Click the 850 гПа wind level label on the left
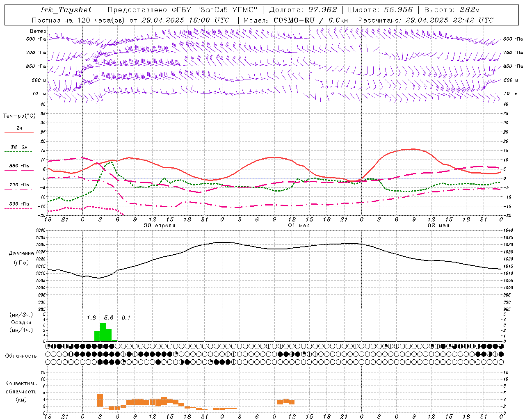This screenshot has height=420, width=525. click(36, 66)
